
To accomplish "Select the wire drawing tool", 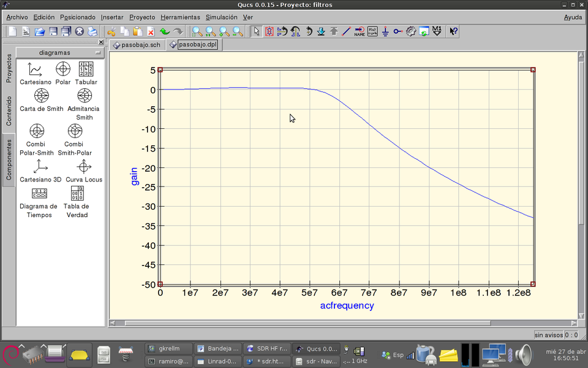I will pos(346,31).
